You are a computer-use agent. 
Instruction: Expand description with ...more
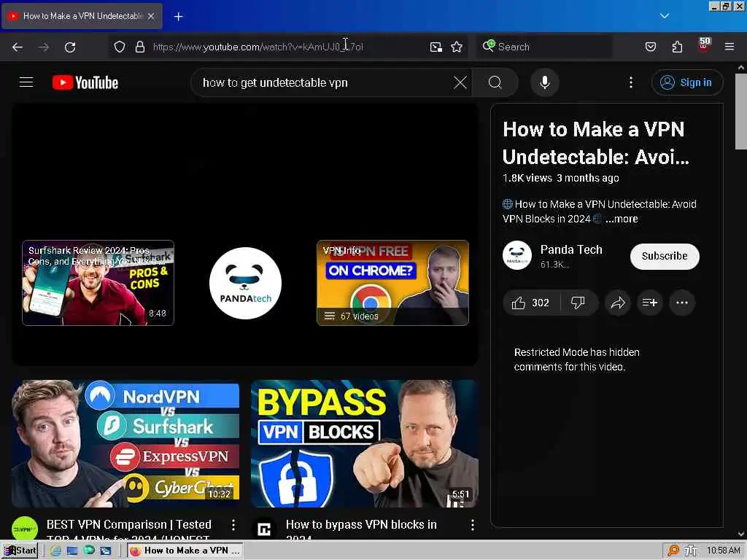click(x=622, y=219)
